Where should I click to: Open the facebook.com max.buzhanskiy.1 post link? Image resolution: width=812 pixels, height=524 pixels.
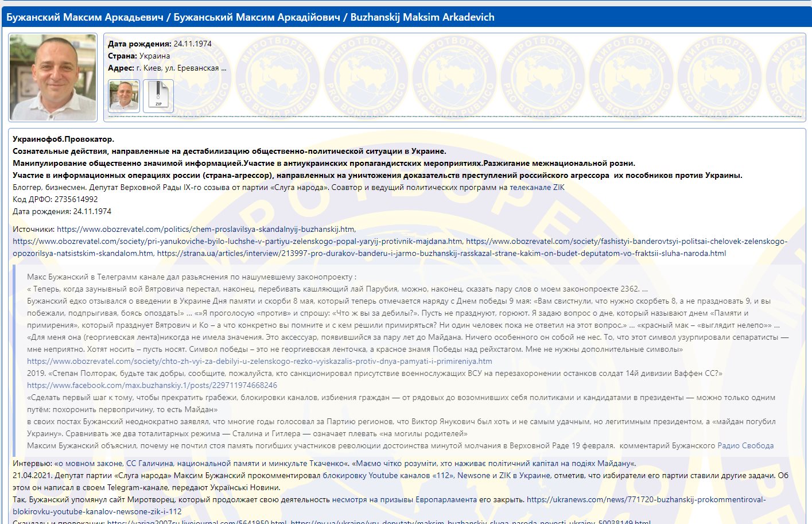click(152, 385)
